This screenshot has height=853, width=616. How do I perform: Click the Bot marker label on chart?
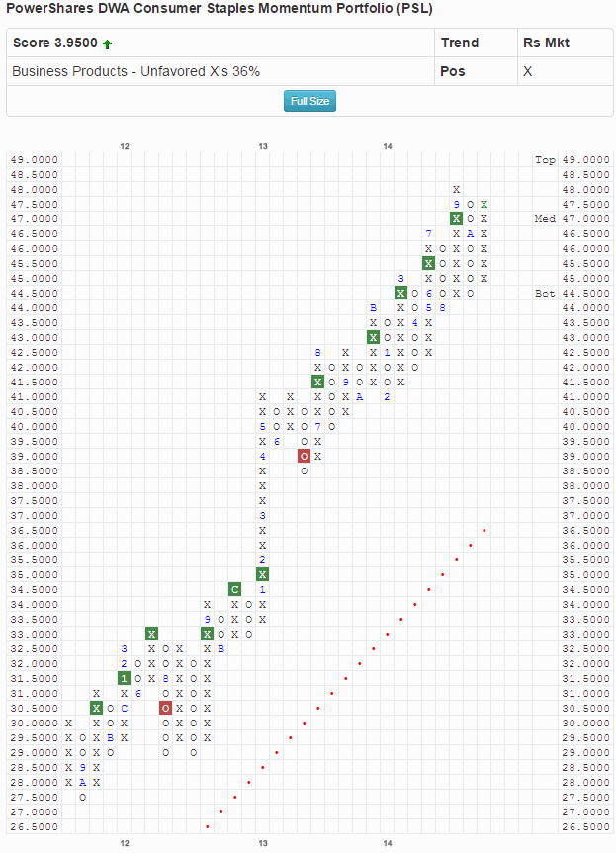(545, 293)
